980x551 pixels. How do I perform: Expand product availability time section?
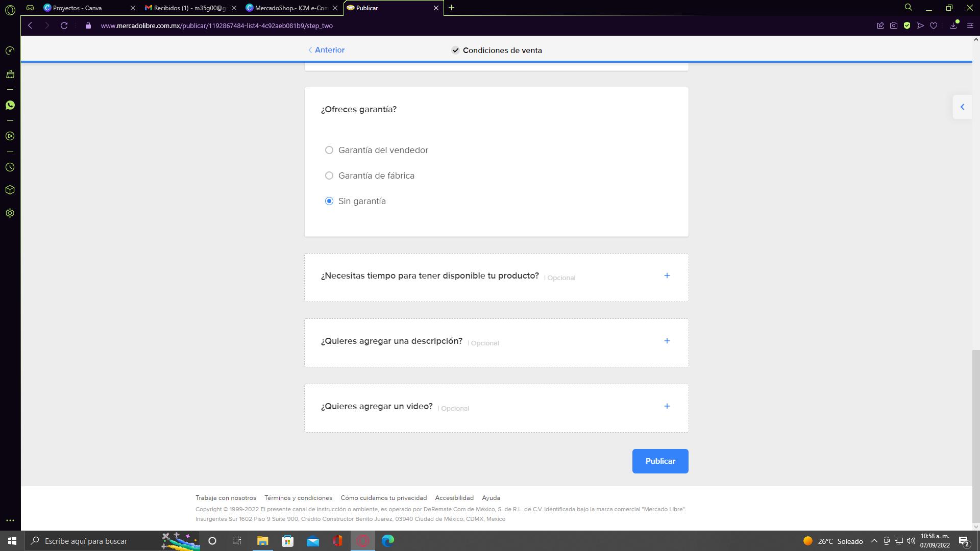(x=667, y=275)
